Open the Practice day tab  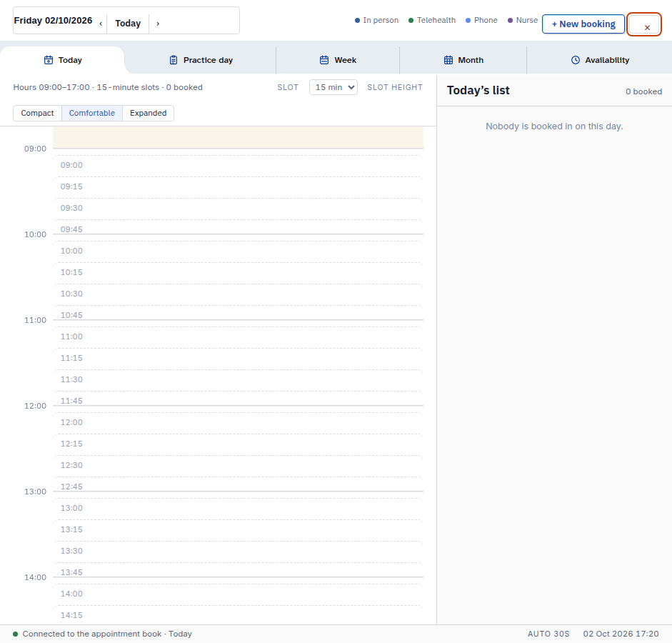tap(201, 60)
